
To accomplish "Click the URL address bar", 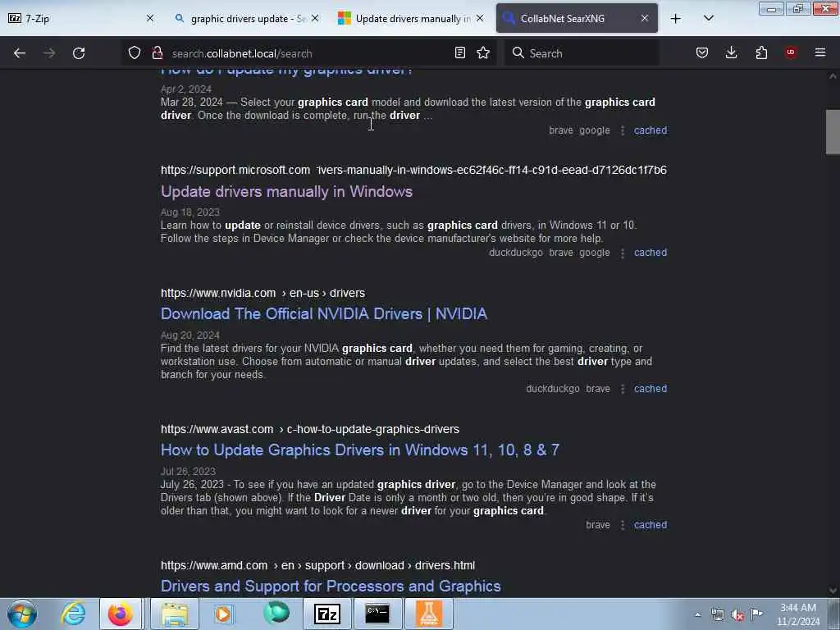I will coord(308,53).
